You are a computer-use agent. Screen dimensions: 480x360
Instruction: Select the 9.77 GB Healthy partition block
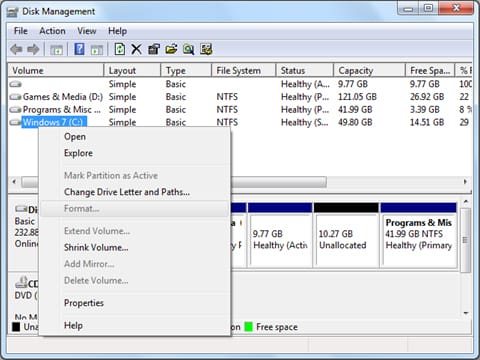coord(280,235)
